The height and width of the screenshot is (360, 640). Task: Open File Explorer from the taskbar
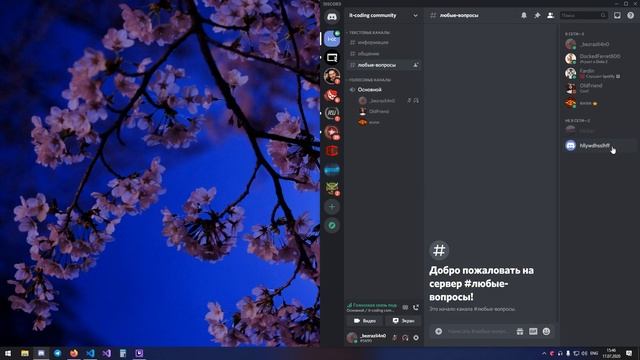(x=25, y=353)
